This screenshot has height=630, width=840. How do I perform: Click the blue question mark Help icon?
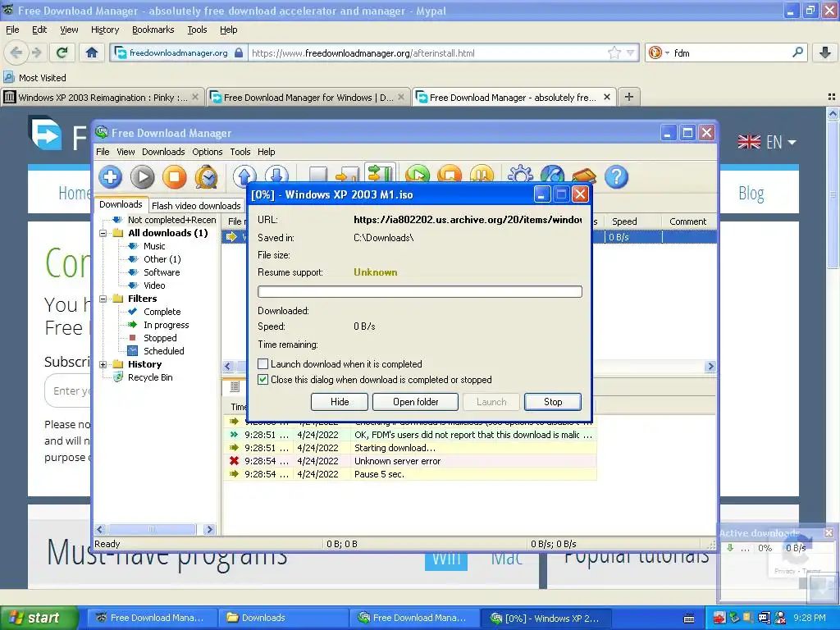click(616, 177)
